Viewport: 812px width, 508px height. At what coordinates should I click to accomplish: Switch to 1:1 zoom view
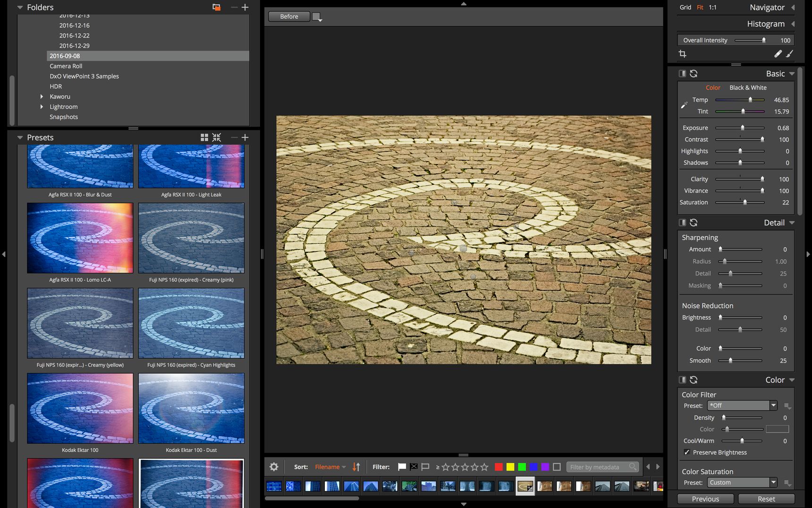[x=712, y=7]
